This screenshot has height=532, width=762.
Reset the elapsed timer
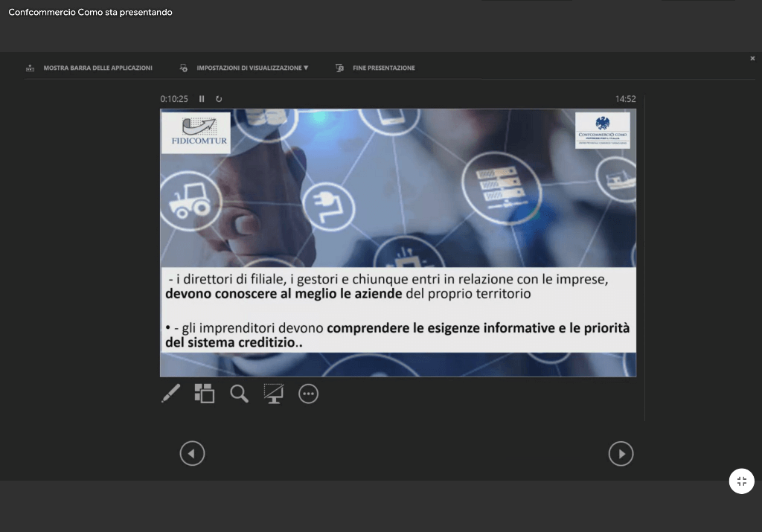(x=219, y=99)
